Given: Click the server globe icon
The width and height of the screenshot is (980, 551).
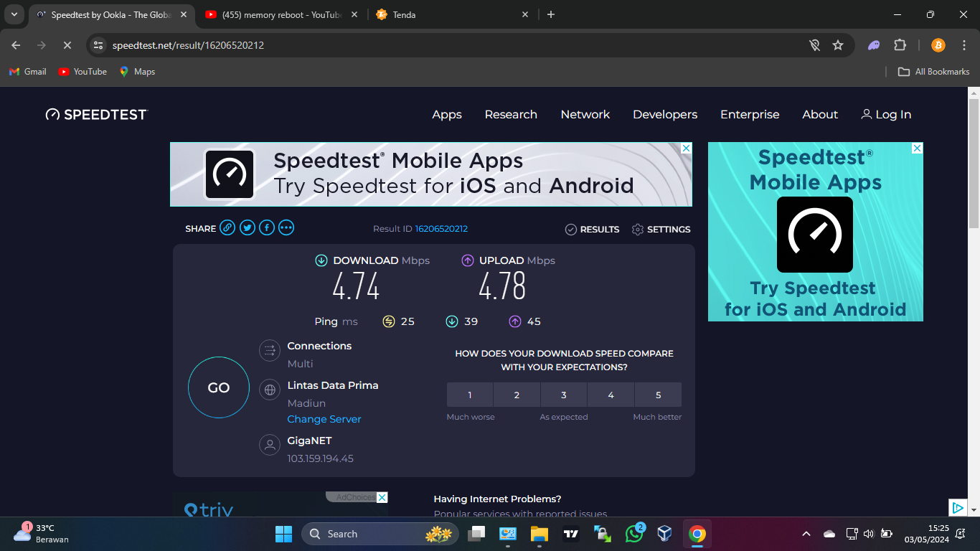Looking at the screenshot, I should (270, 390).
